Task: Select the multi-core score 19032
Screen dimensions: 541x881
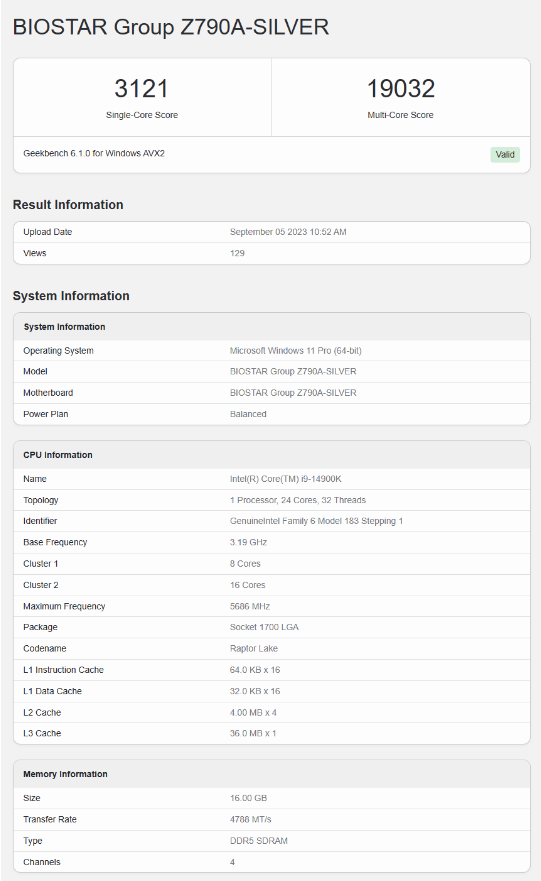Action: (x=401, y=88)
